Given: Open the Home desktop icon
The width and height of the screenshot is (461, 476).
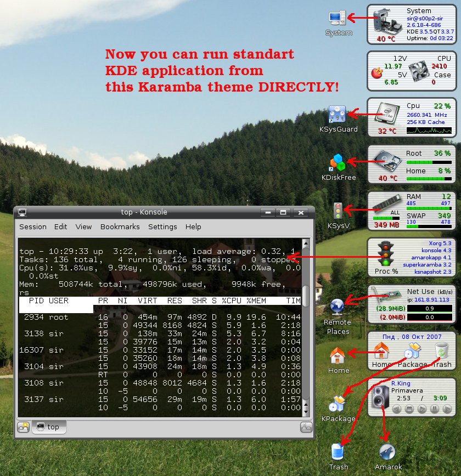Looking at the screenshot, I should pyautogui.click(x=338, y=356).
